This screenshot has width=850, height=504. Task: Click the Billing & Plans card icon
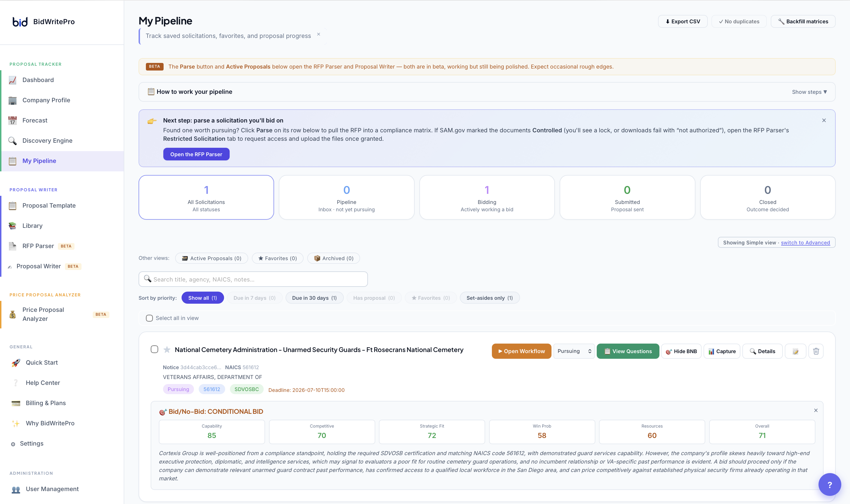[16, 403]
